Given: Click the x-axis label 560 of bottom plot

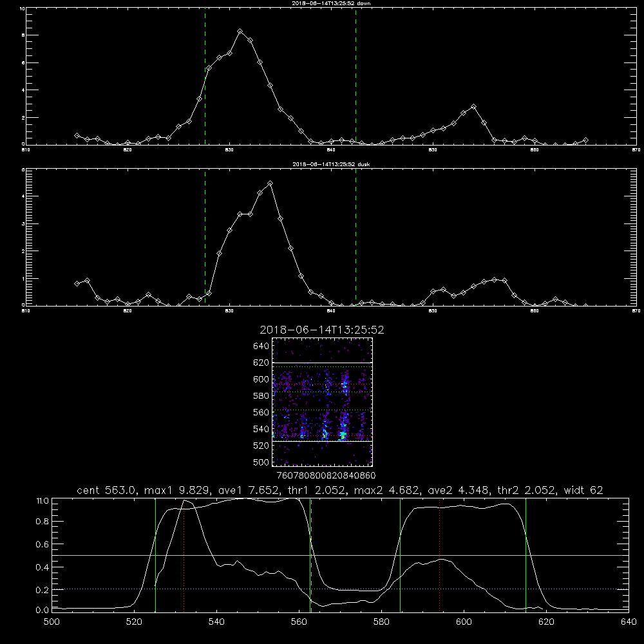Looking at the screenshot, I should coord(299,622).
